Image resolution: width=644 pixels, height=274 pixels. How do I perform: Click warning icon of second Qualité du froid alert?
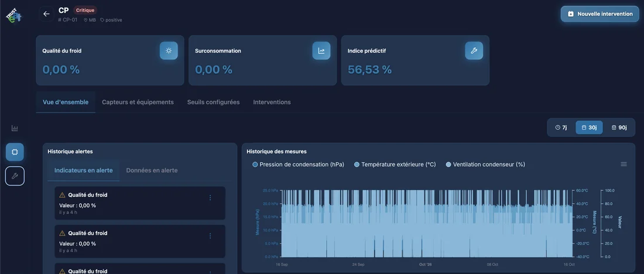(x=63, y=234)
